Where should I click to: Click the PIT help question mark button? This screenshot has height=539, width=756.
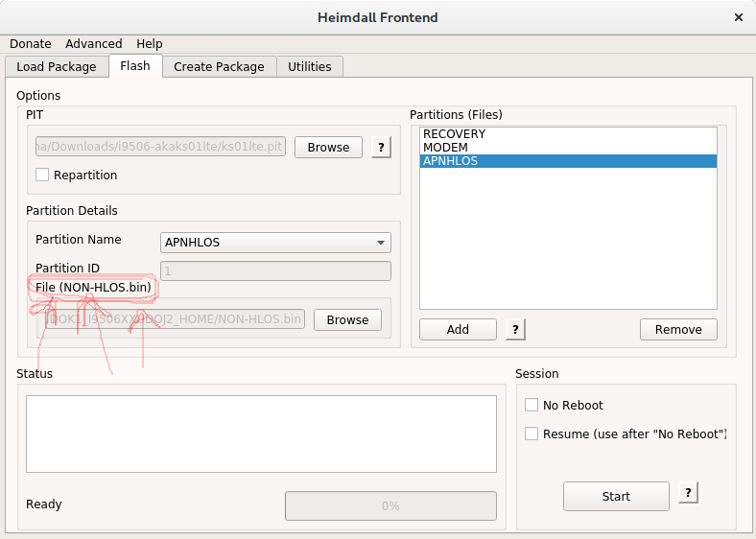tap(381, 147)
